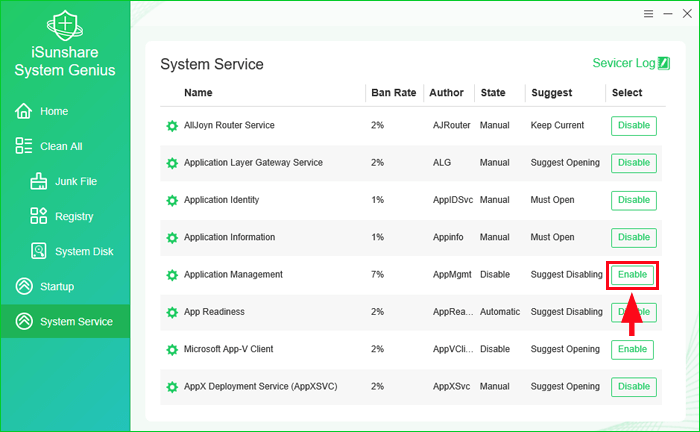The height and width of the screenshot is (432, 700).
Task: Click the 'System Service' page heading
Action: (x=212, y=64)
